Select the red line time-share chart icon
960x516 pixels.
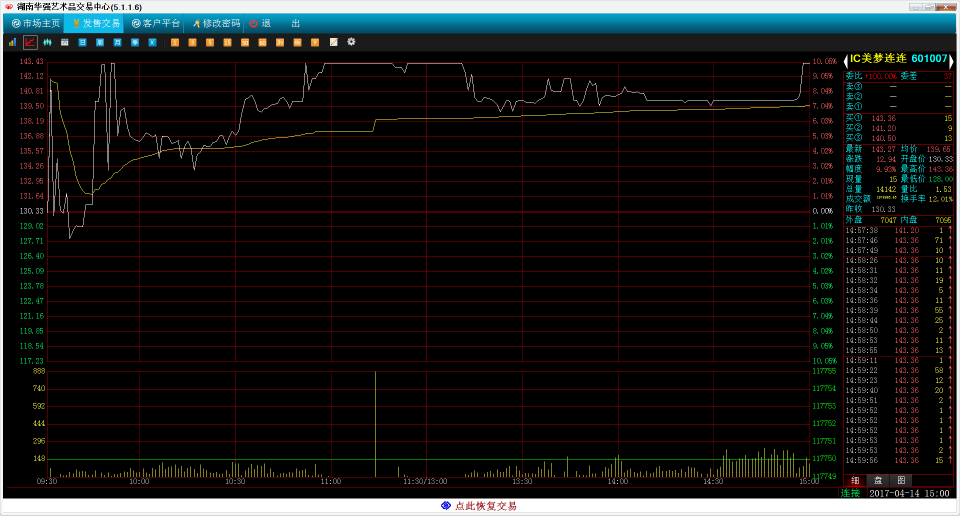pos(30,42)
